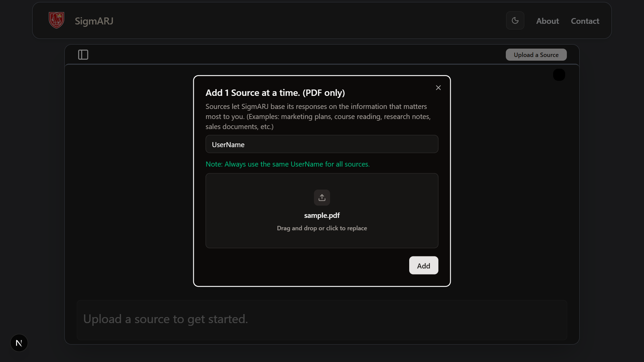This screenshot has height=362, width=644.
Task: Click the question box reading Upload a source
Action: tap(322, 319)
